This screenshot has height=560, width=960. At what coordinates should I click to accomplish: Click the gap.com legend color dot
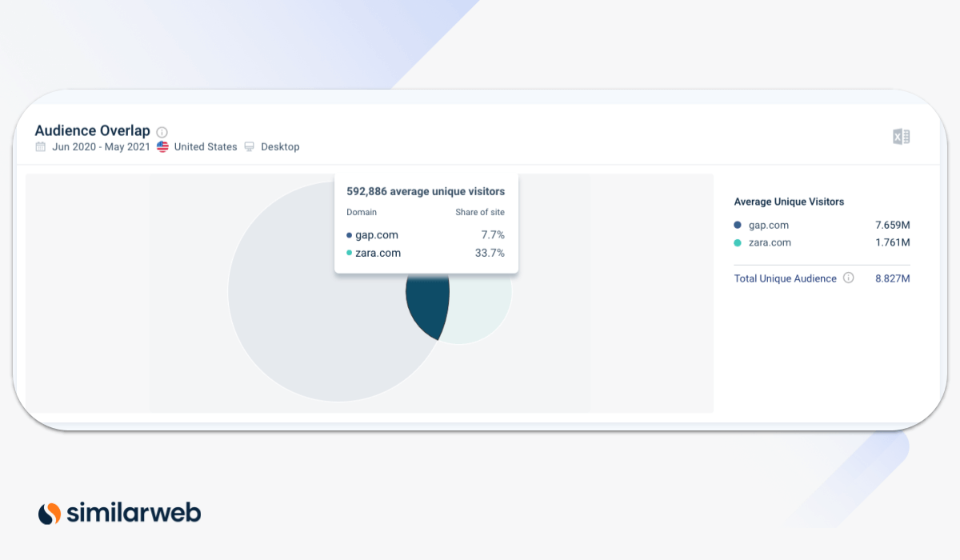738,226
